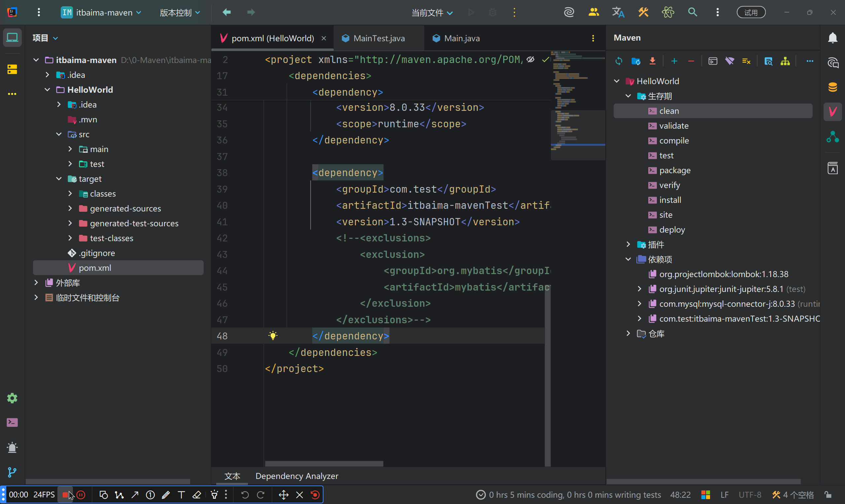This screenshot has width=845, height=504.
Task: Click the Maven reload all projects icon
Action: click(x=619, y=61)
